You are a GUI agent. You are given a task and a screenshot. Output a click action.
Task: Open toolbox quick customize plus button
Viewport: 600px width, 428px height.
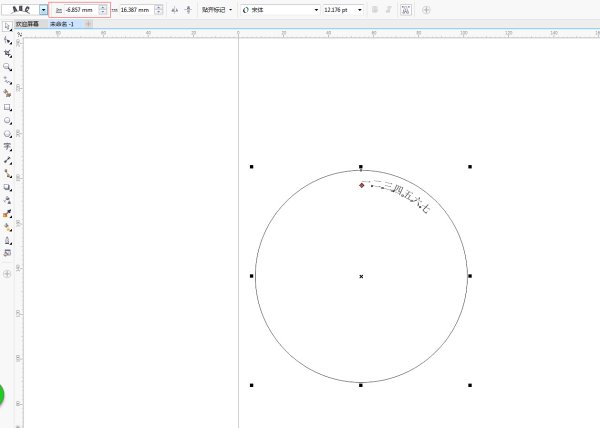coord(7,274)
